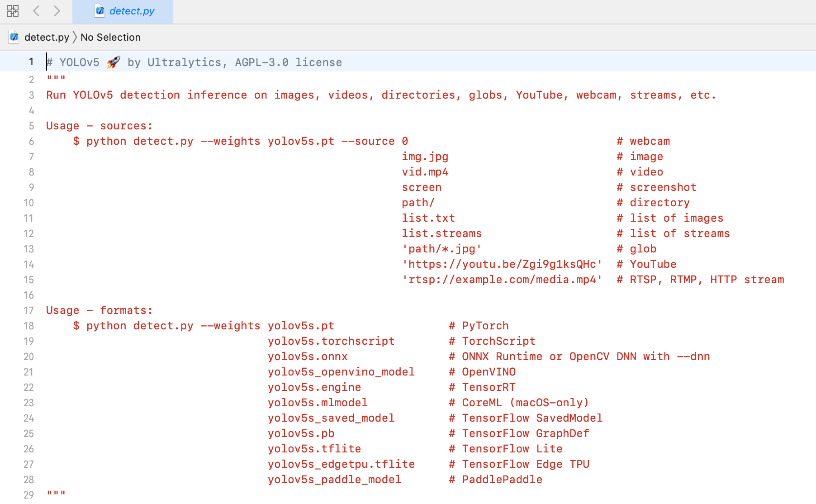This screenshot has height=504, width=816.
Task: Click the Usage - formats text
Action: click(x=99, y=310)
